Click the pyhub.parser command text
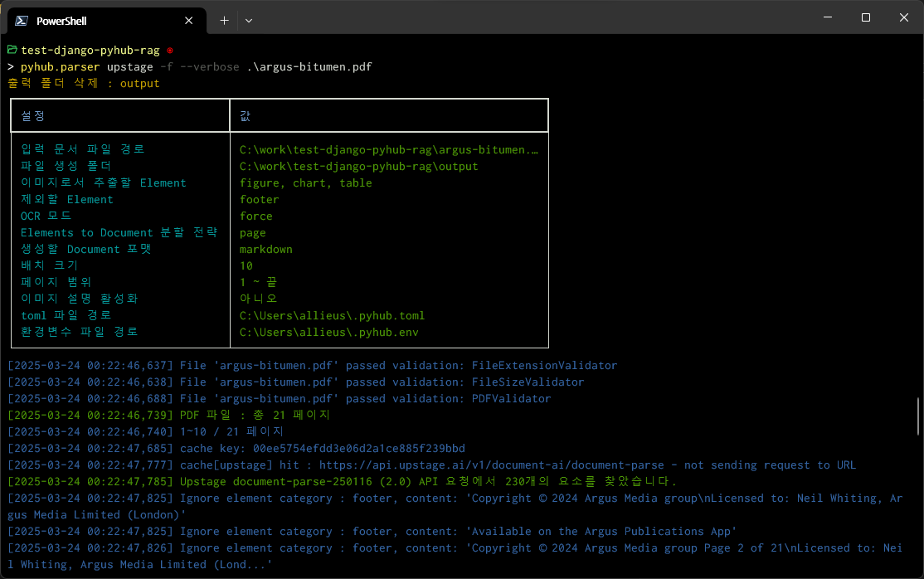The width and height of the screenshot is (924, 579). tap(60, 66)
